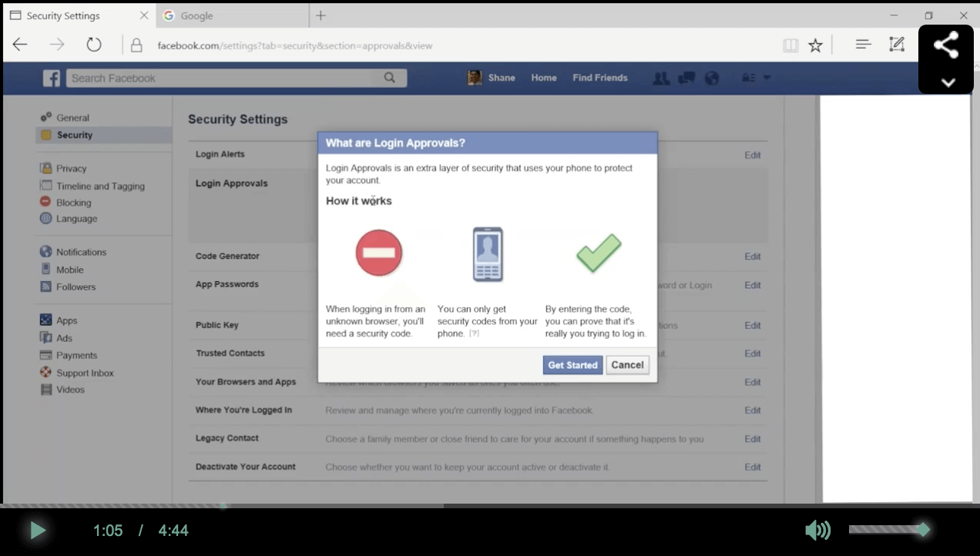This screenshot has height=556, width=980.
Task: Refresh the page in browser
Action: (93, 45)
